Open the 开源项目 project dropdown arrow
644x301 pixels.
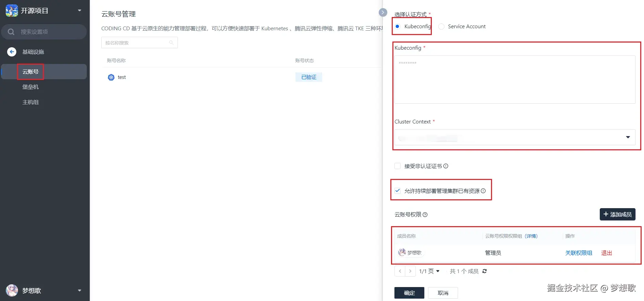coord(80,11)
